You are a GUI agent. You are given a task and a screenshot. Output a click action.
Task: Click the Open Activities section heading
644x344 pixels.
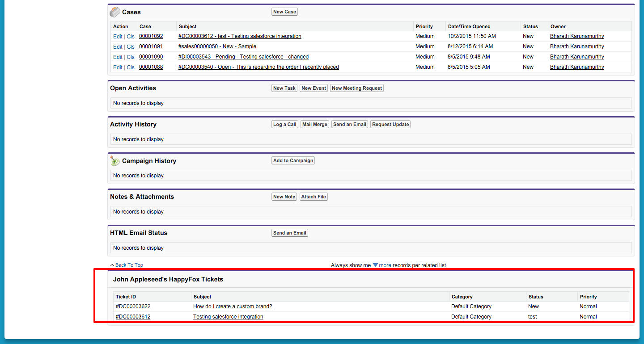(x=133, y=88)
